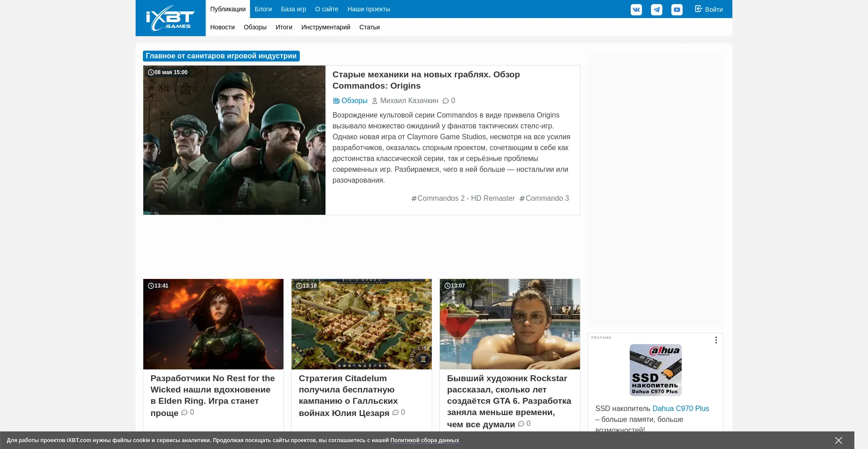Viewport: 868px width, 449px height.
Task: Click the 13:18 timestamp badge
Action: point(307,286)
